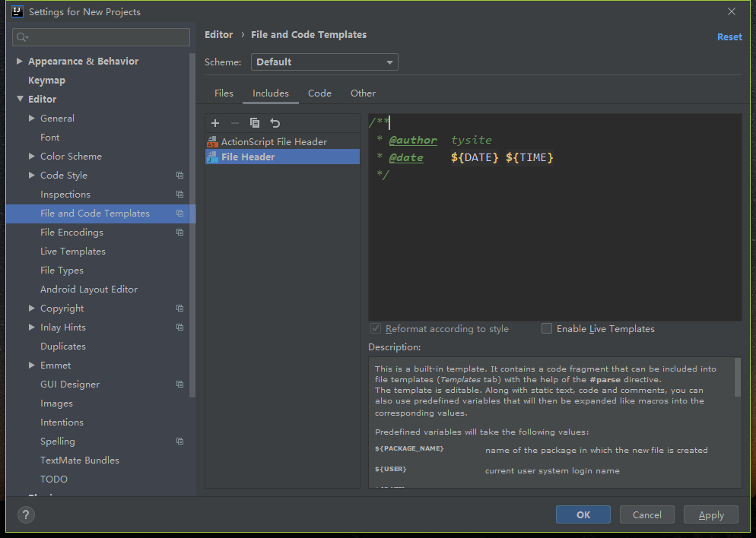Click inside the template code editor
The height and width of the screenshot is (538, 756).
click(x=555, y=217)
